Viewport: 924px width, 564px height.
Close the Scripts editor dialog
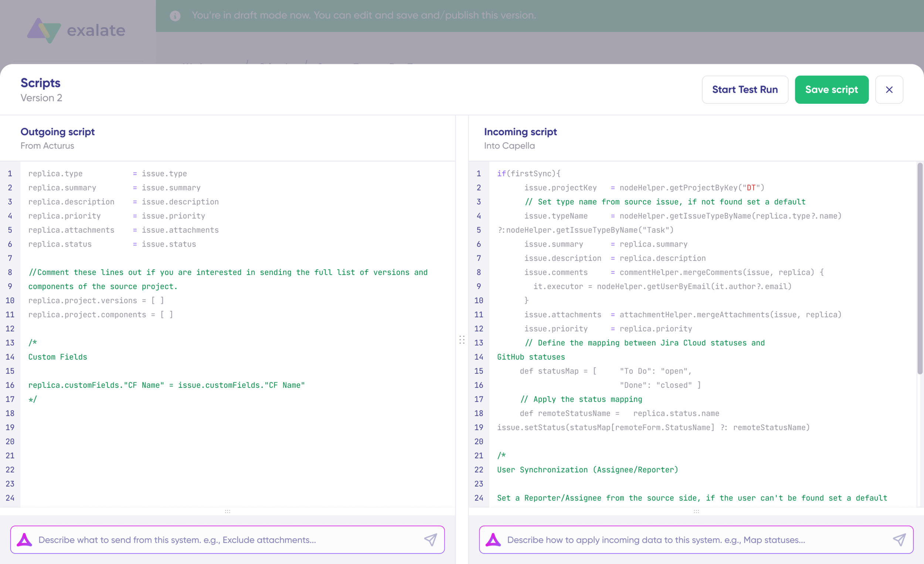coord(889,89)
